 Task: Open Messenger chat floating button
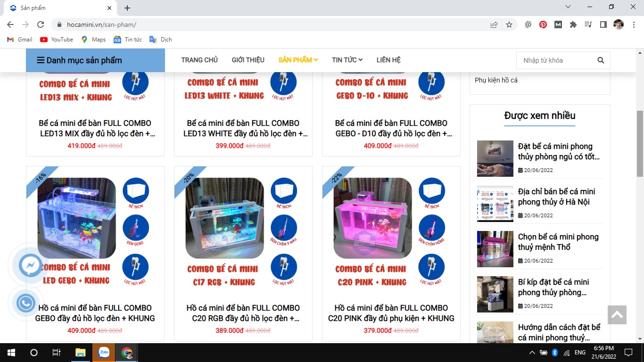click(x=30, y=265)
